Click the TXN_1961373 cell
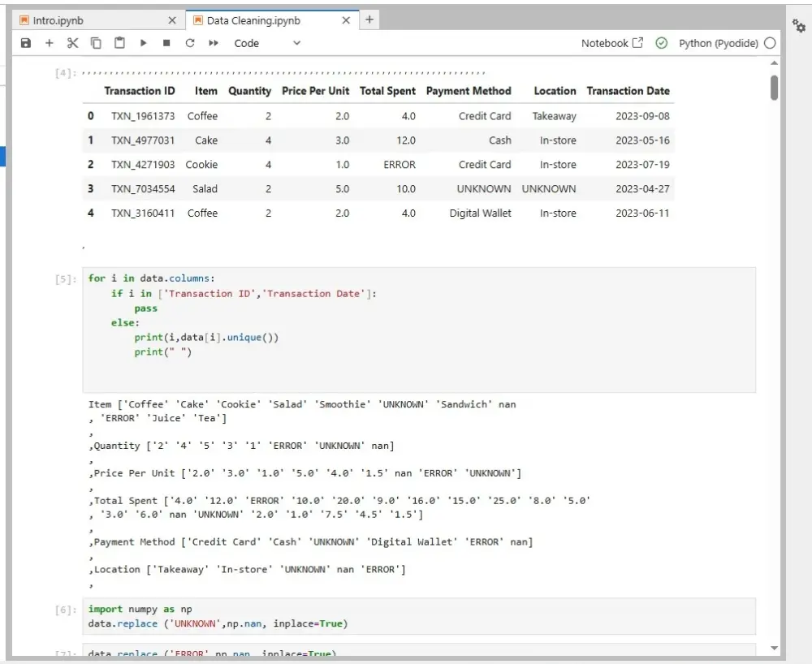Image resolution: width=812 pixels, height=664 pixels. tap(143, 116)
